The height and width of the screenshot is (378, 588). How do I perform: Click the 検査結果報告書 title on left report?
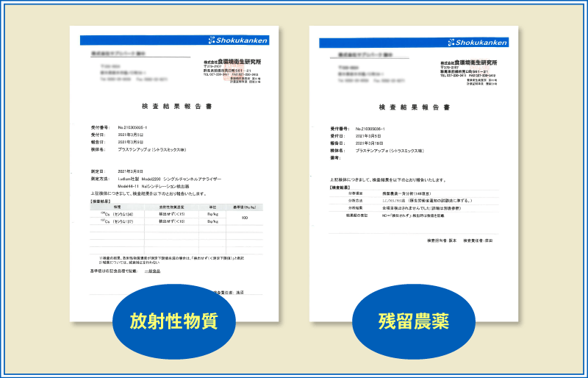coord(176,107)
